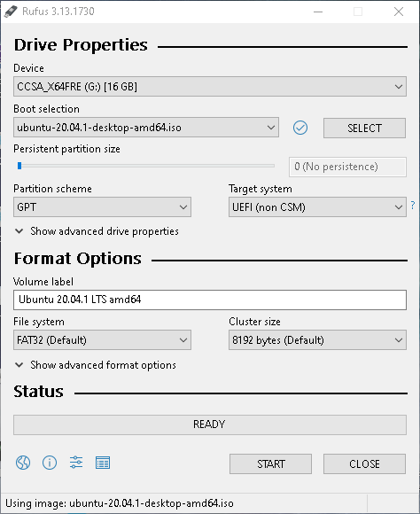Click the CLOSE button
Image resolution: width=420 pixels, height=514 pixels.
coord(364,463)
